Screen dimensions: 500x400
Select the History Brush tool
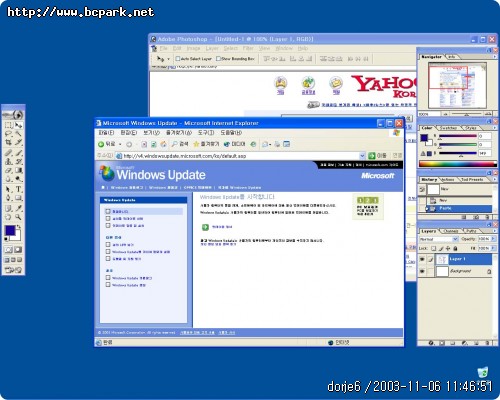click(x=19, y=162)
